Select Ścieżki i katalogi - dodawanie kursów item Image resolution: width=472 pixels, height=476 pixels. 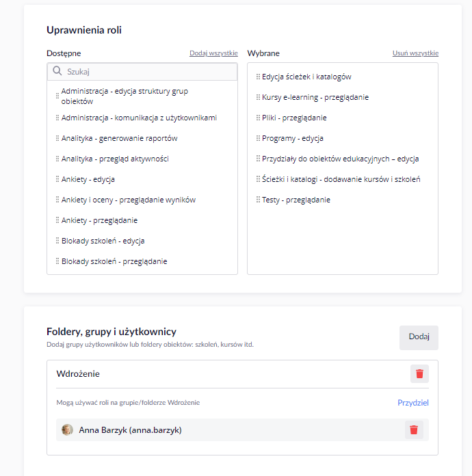click(x=343, y=179)
